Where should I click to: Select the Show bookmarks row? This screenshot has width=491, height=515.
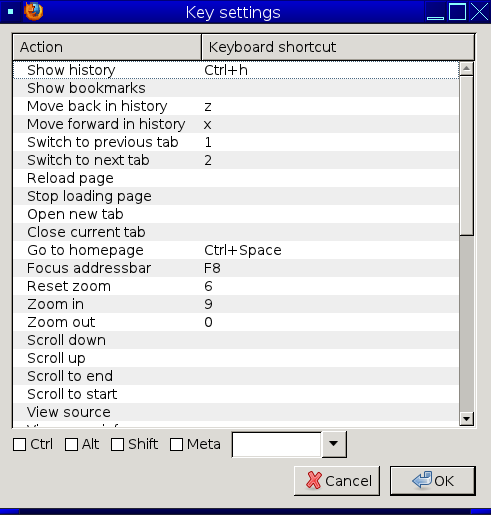click(x=236, y=88)
